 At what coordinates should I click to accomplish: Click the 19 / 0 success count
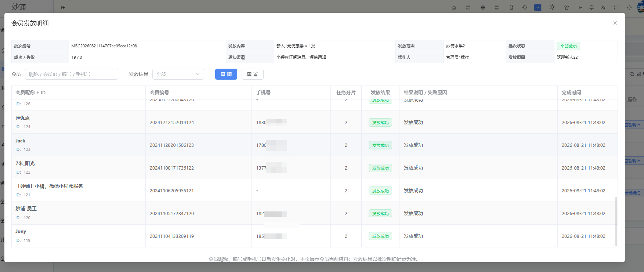click(x=77, y=57)
